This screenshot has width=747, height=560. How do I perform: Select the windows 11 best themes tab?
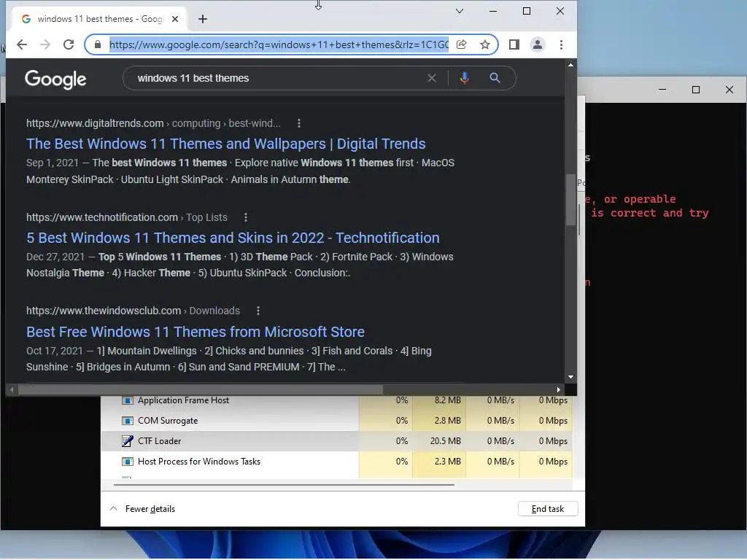[98, 19]
